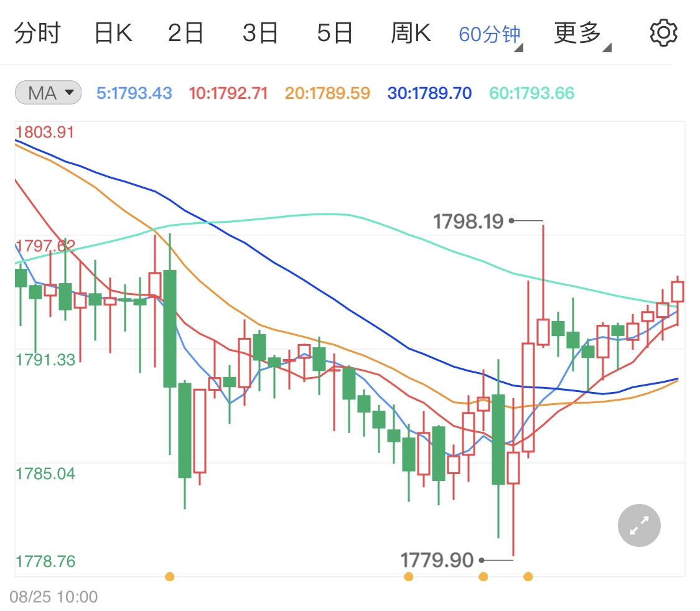The width and height of the screenshot is (700, 611).
Task: Click the second orange event dot on timeline
Action: [408, 577]
